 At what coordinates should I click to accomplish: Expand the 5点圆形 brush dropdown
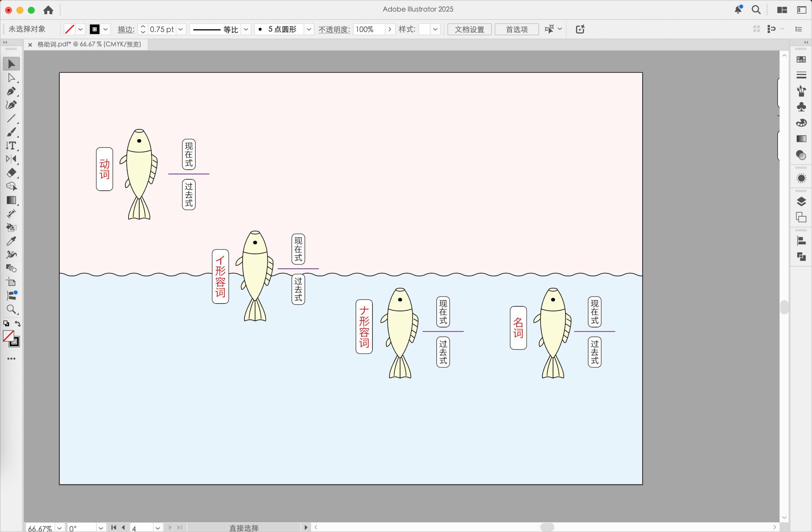click(309, 29)
